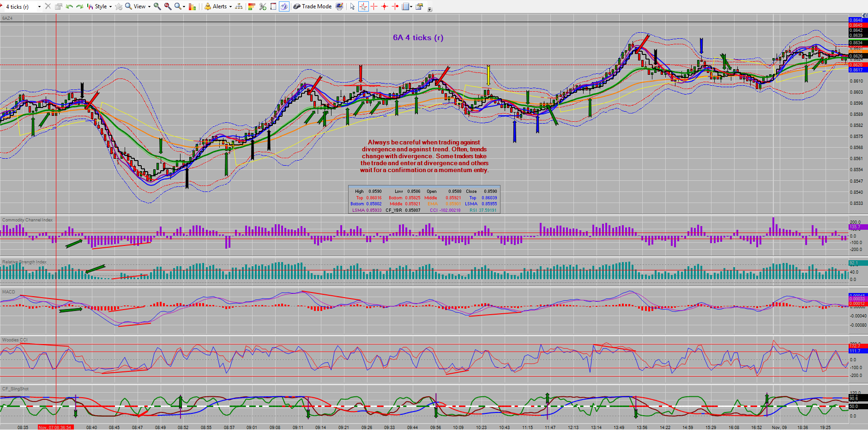Click the Nov 07 08:36:54 time marker

pyautogui.click(x=55, y=427)
